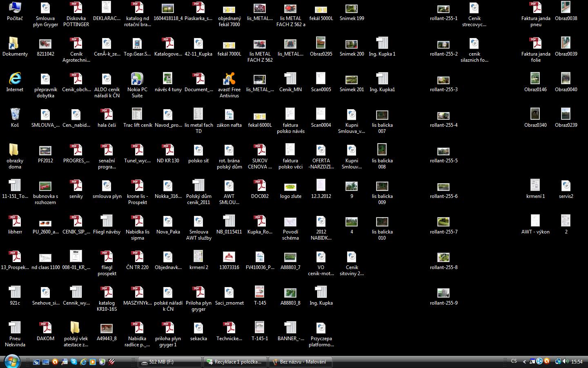Open the CS language bar selector
Screen dimensions: 588x368
514,361
